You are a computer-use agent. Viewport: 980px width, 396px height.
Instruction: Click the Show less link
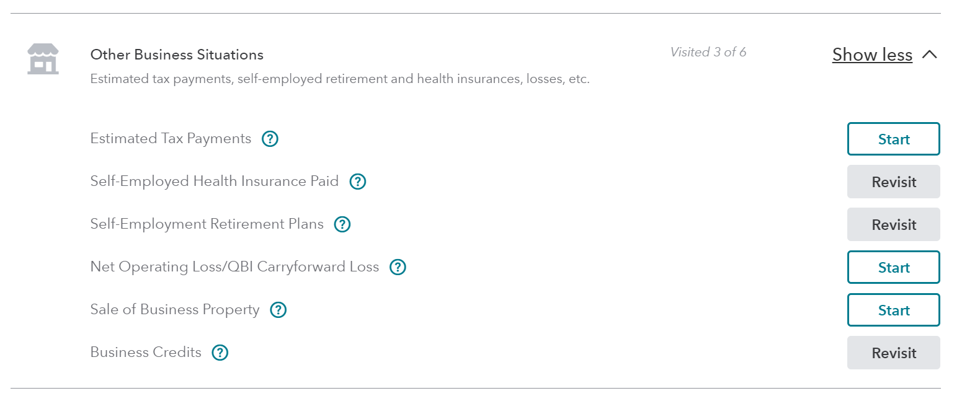click(871, 55)
